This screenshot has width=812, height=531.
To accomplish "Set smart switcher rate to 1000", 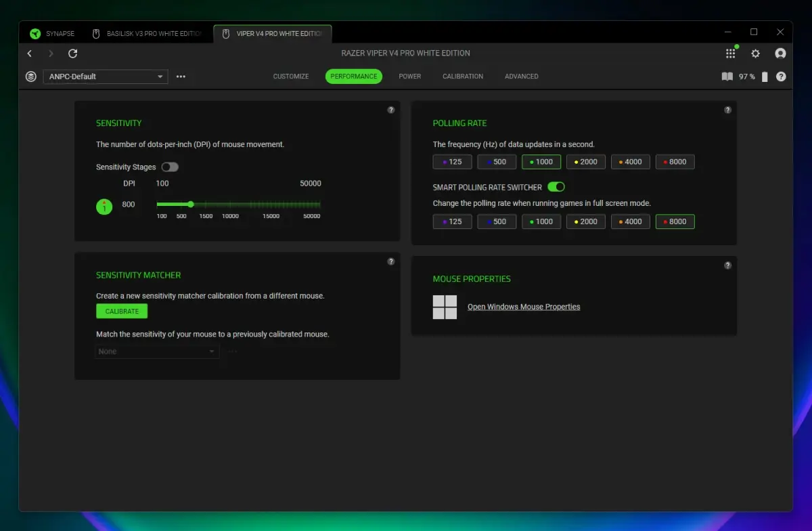I will [541, 221].
